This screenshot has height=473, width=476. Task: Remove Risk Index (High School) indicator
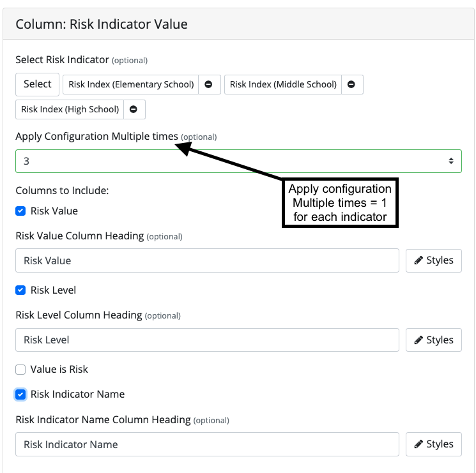[134, 109]
